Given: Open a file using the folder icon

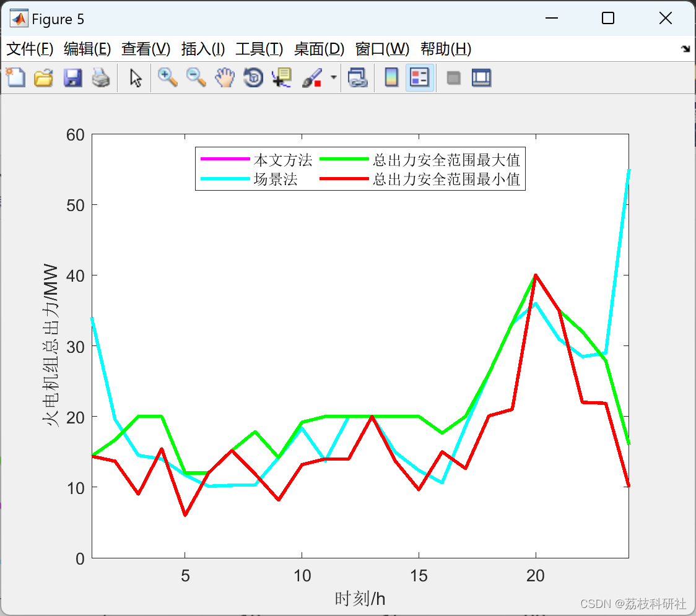Looking at the screenshot, I should click(43, 78).
